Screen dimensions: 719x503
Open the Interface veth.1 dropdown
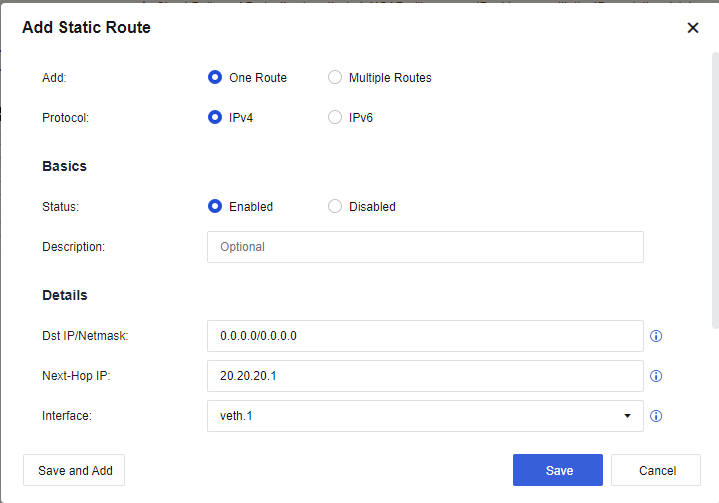click(424, 416)
